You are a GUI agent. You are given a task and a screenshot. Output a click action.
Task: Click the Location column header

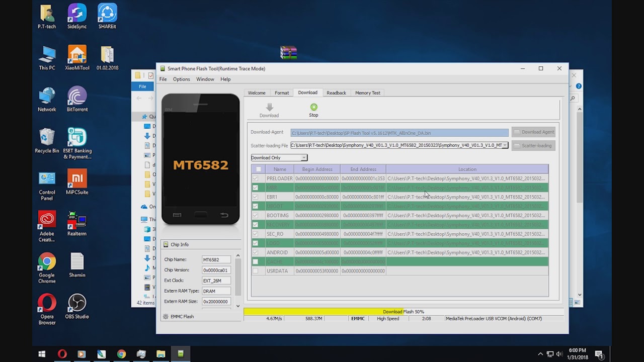(x=467, y=169)
